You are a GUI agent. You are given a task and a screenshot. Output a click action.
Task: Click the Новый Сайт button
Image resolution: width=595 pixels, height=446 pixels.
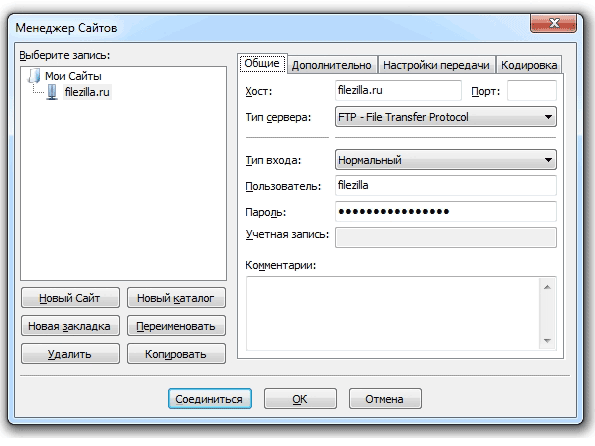pos(70,298)
